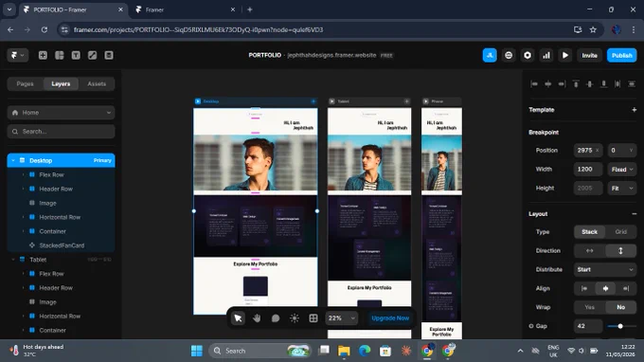Click distribute vertically icon
644x362 pixels.
(x=632, y=83)
